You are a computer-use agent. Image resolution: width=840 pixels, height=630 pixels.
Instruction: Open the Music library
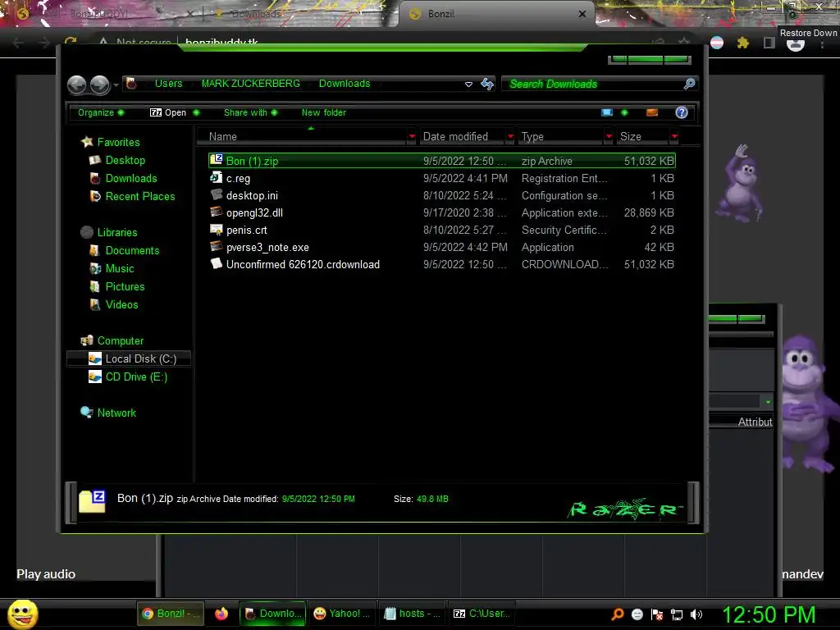point(120,268)
